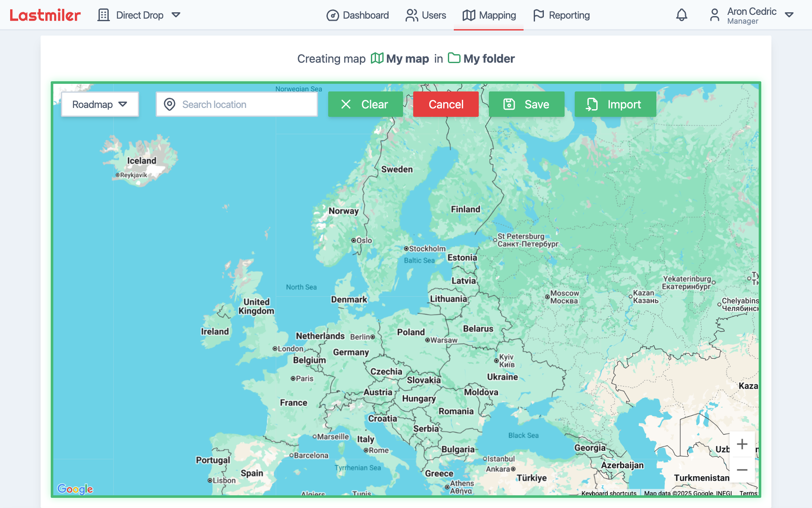Click the Ukraine label on map
This screenshot has height=508, width=812.
(502, 377)
